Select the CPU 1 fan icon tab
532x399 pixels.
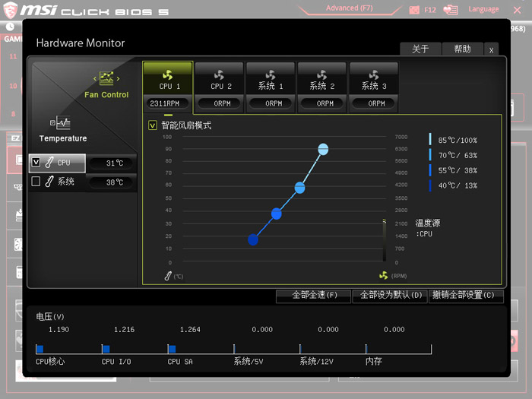(167, 75)
